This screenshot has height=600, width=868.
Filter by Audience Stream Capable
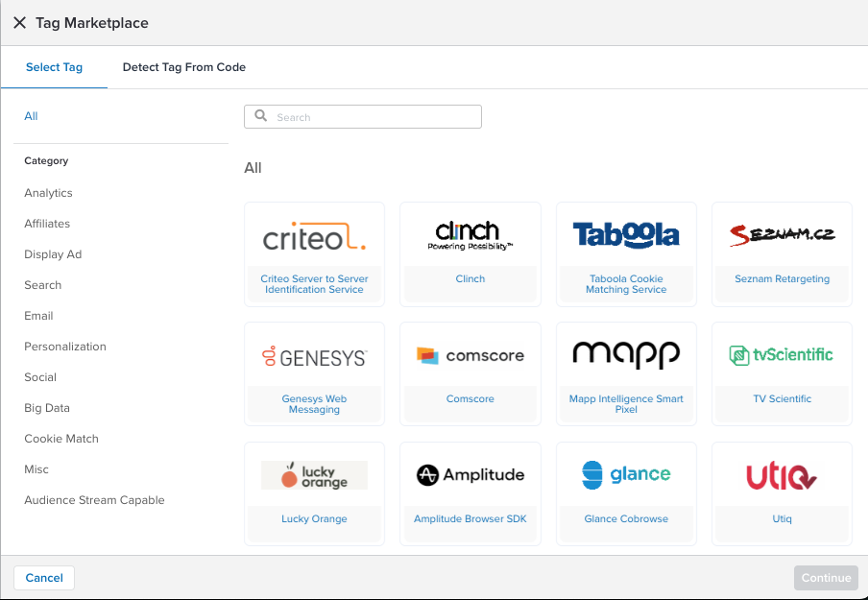94,499
